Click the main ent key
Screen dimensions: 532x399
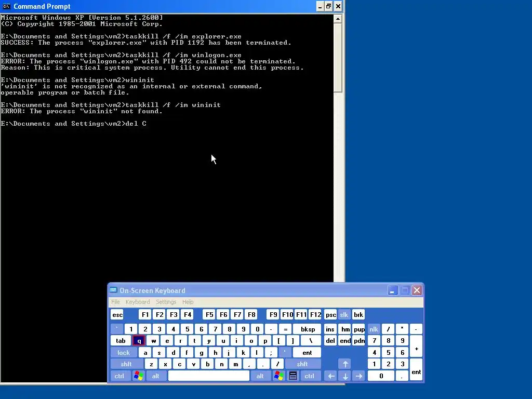pyautogui.click(x=307, y=353)
